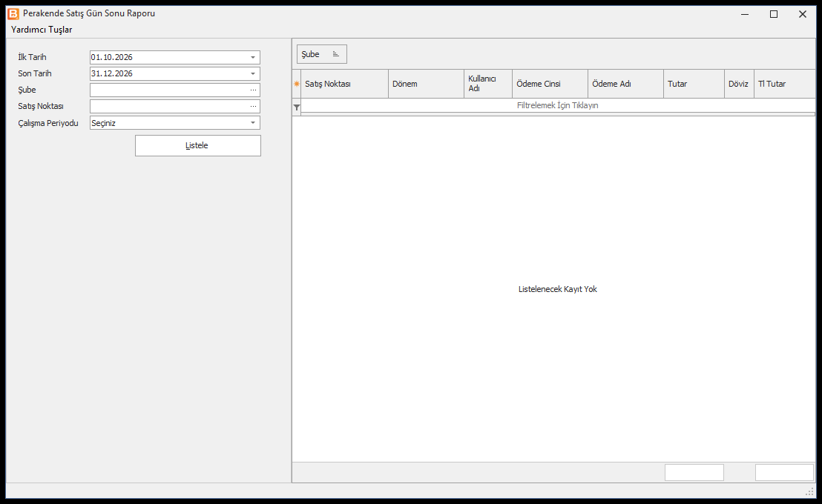
Task: Open the Yardımcı Tuşlar menu
Action: 42,30
